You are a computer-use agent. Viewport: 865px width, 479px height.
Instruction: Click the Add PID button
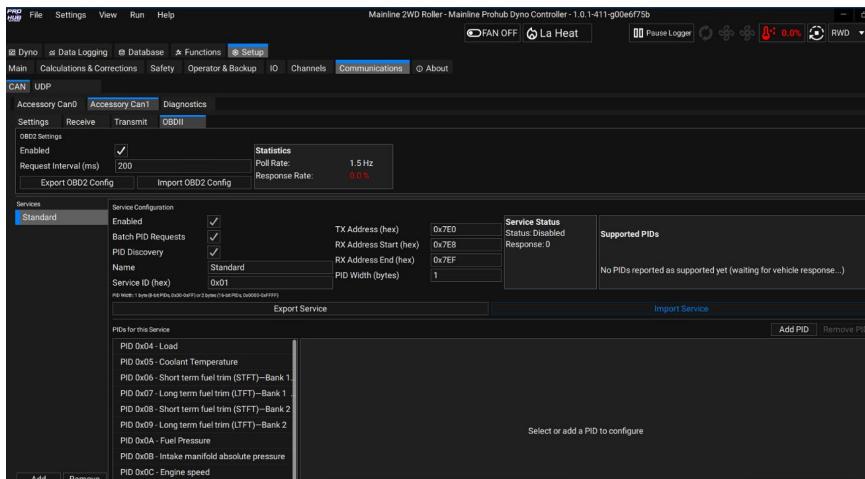click(794, 329)
